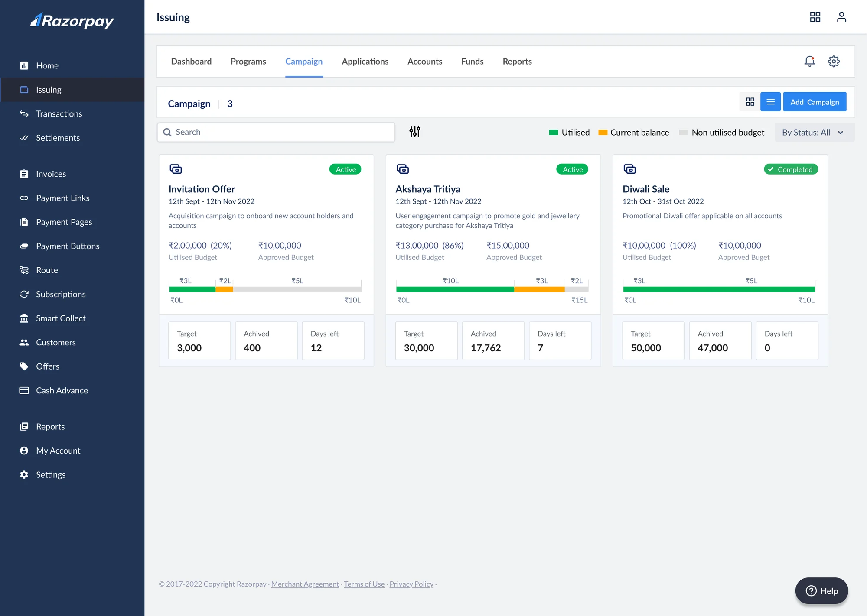Open Issuing settings gear icon
Viewport: 867px width, 616px height.
[x=834, y=62]
